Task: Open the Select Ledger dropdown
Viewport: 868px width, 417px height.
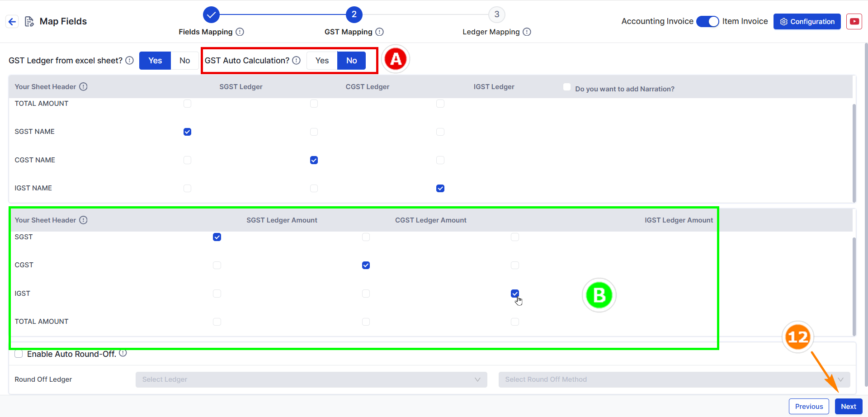Action: (x=311, y=379)
